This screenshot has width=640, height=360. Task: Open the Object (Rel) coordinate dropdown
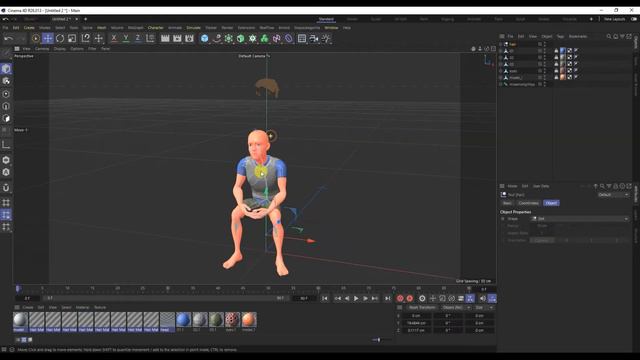pyautogui.click(x=456, y=307)
